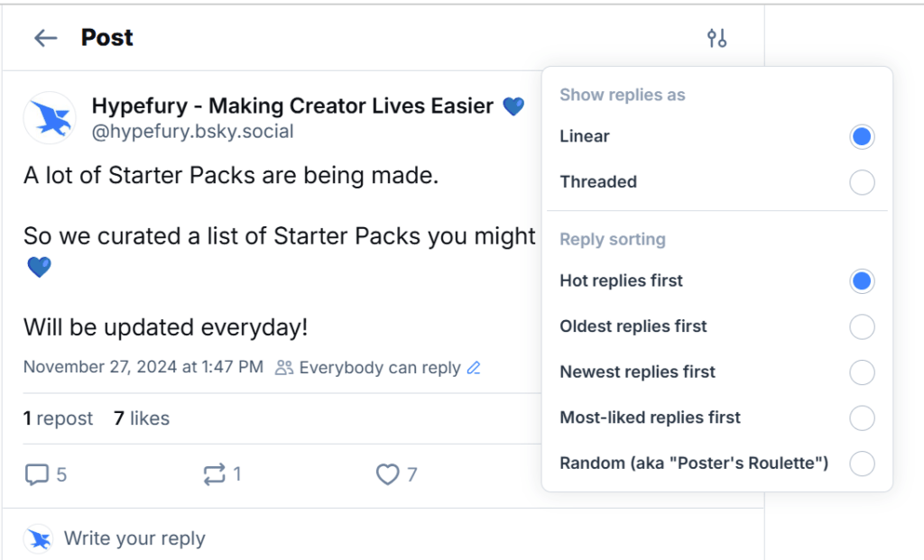The height and width of the screenshot is (560, 924).
Task: Click the Post page title
Action: tap(106, 38)
